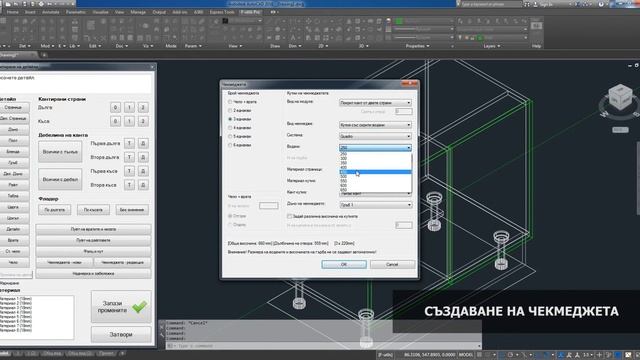Open the Система dropdown showing Quadro
640x360 pixels.
point(375,136)
